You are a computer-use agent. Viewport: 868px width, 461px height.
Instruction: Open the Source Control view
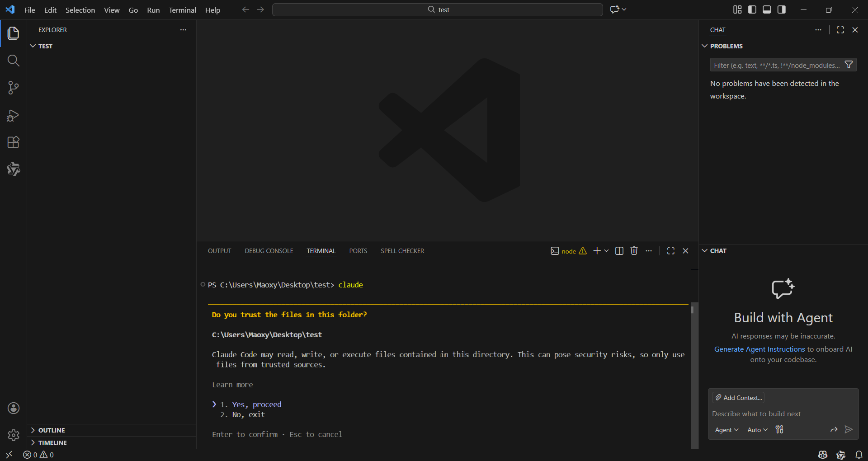coord(14,88)
